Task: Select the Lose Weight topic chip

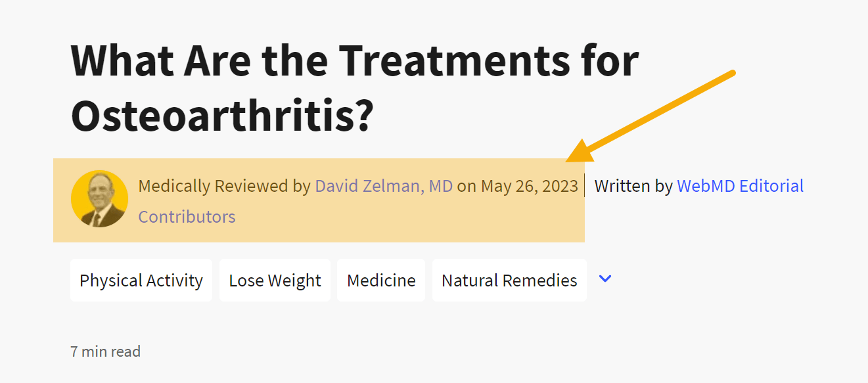Action: [x=275, y=280]
